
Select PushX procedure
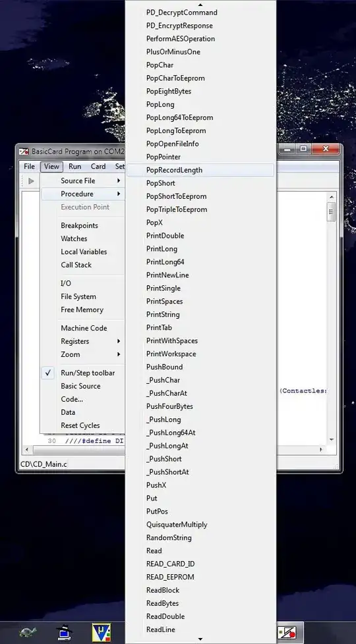[x=200, y=485]
